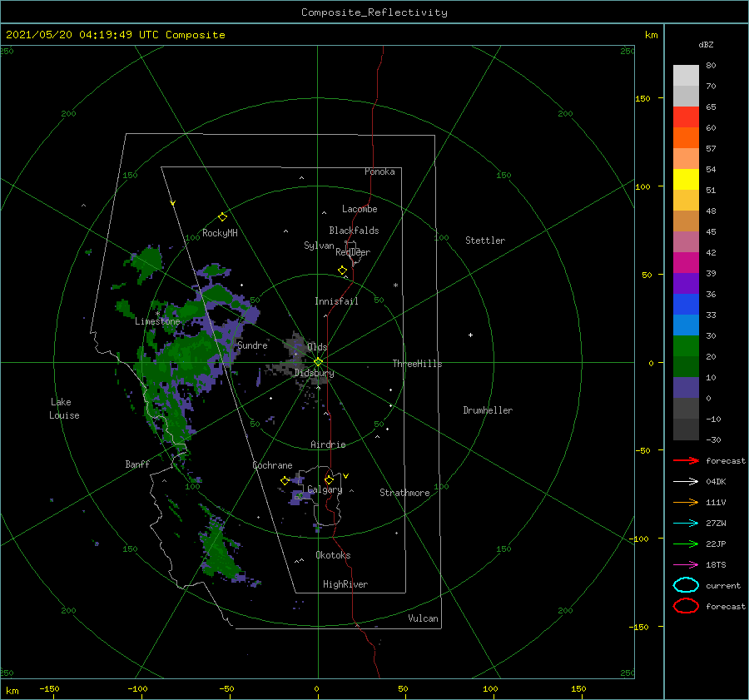Click the orange 111V arrow icon
Image resolution: width=749 pixels, height=700 pixels.
pyautogui.click(x=686, y=502)
